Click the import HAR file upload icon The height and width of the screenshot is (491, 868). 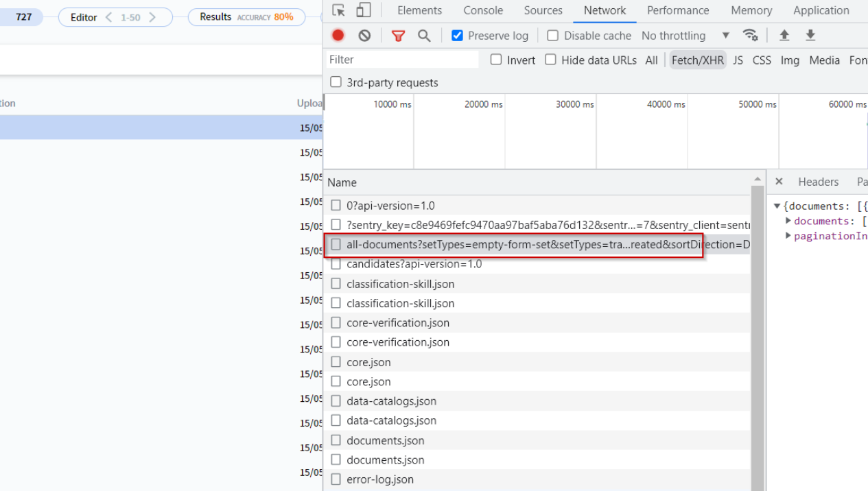(784, 36)
